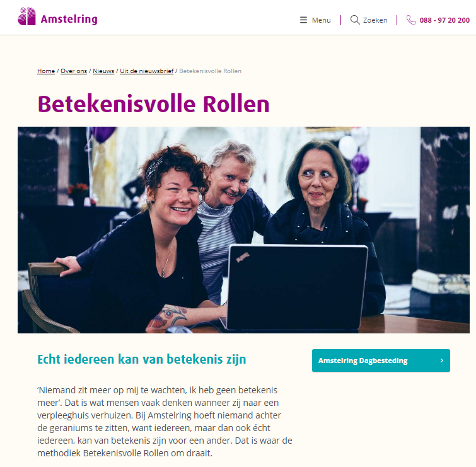The width and height of the screenshot is (476, 467).
Task: Open the hamburger Menu icon
Action: [303, 20]
